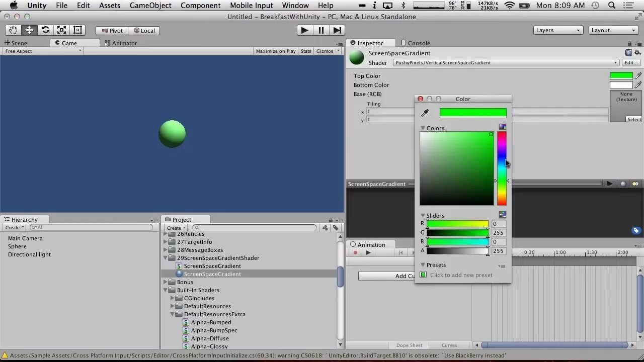Toggle Pivot handle position mode

(x=112, y=31)
